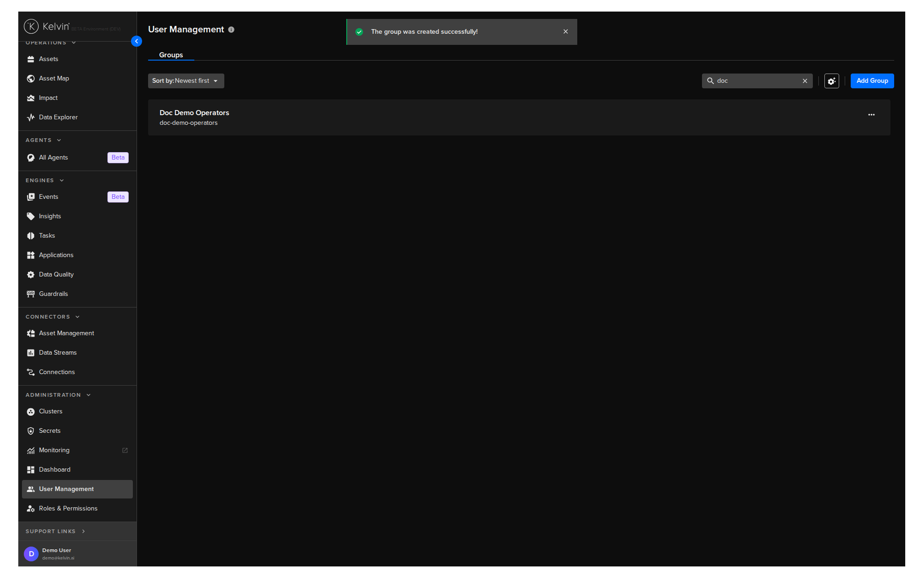Viewport: 924px width, 578px height.
Task: Collapse the Engines section
Action: coord(45,181)
